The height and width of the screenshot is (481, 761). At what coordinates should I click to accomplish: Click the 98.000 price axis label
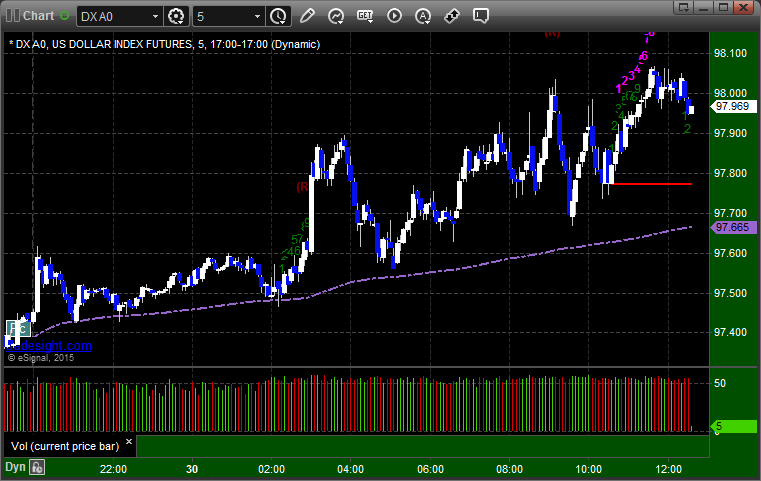coord(730,93)
